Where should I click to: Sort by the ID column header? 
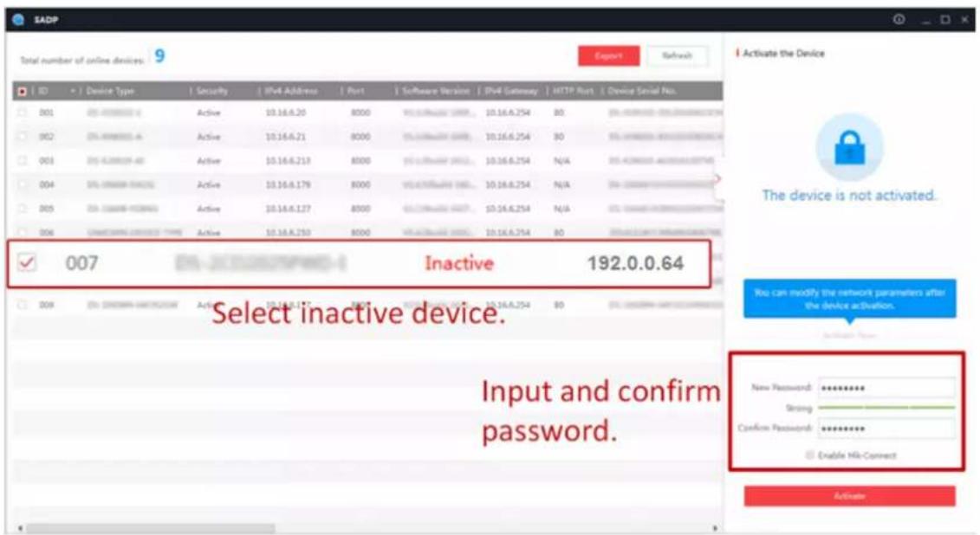coord(43,91)
